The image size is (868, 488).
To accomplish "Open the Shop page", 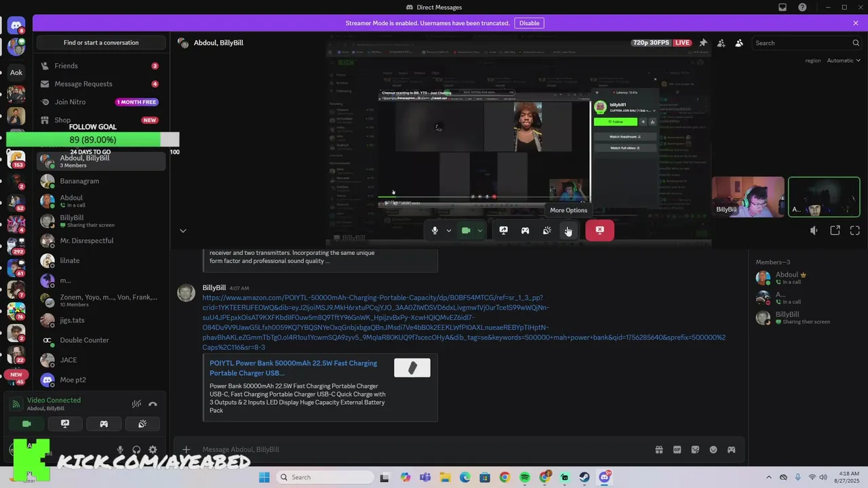I will (101, 120).
